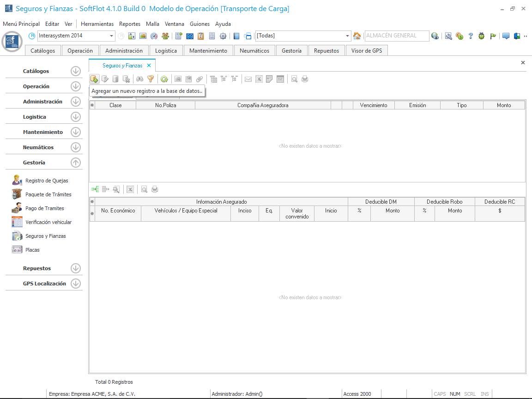
Task: Open the [Todas] combo box dropdown
Action: [x=348, y=36]
